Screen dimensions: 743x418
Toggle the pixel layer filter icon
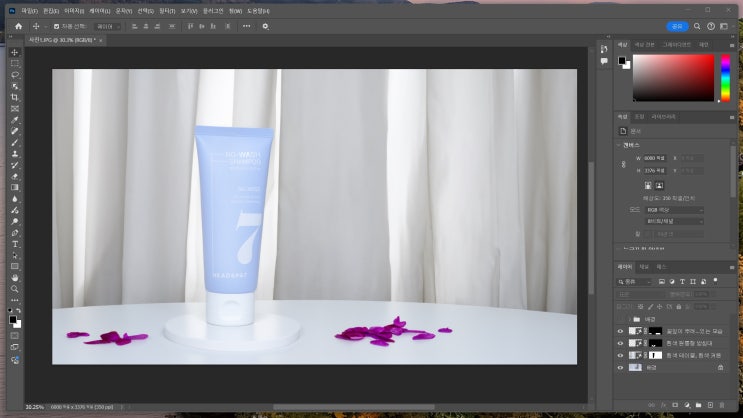661,282
